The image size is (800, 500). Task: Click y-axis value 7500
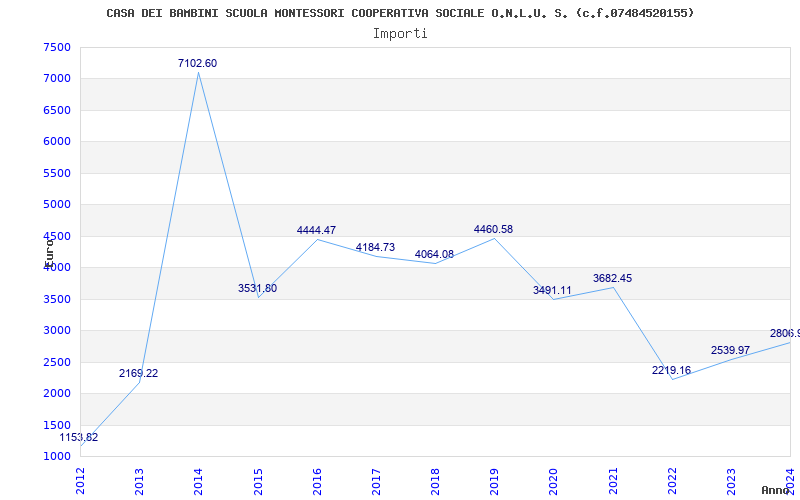[x=57, y=47]
